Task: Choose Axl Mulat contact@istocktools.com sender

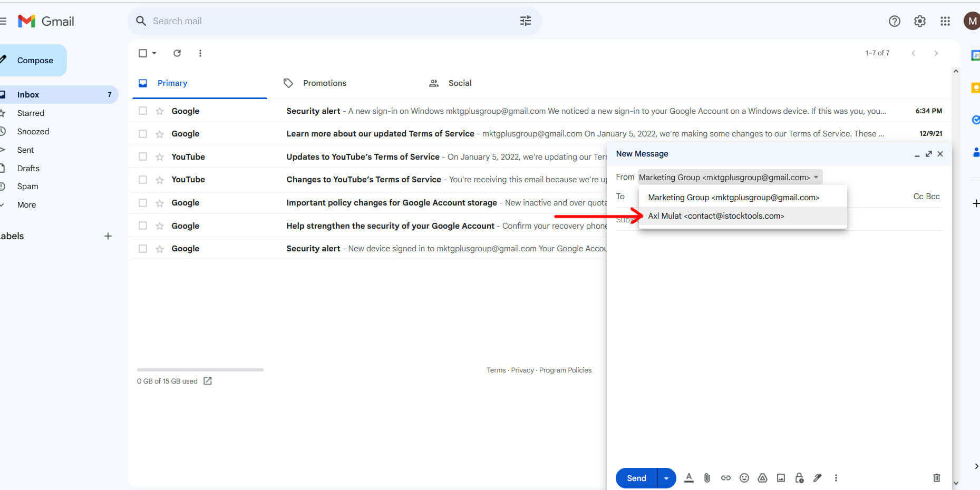Action: [743, 216]
